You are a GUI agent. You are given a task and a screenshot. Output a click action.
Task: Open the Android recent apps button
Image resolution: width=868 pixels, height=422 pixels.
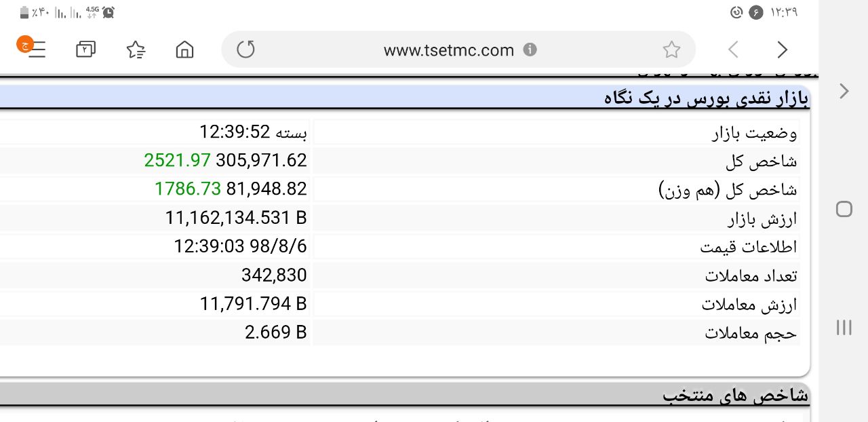tap(844, 328)
